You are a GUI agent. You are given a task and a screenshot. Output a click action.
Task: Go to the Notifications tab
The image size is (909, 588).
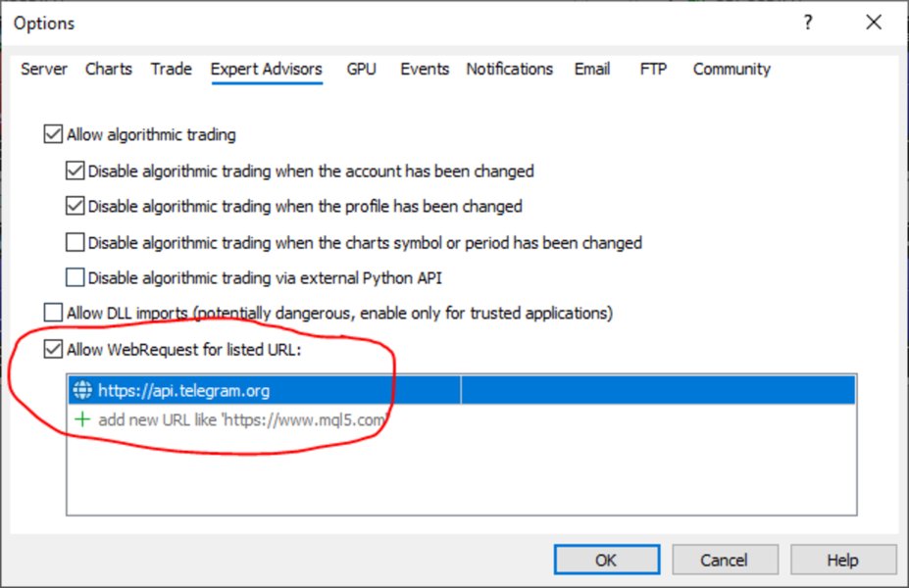click(510, 69)
